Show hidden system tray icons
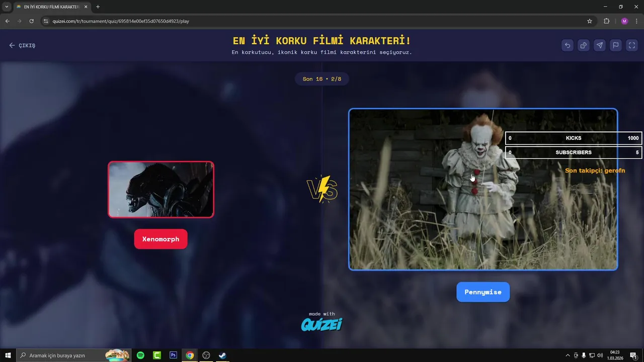 (568, 355)
